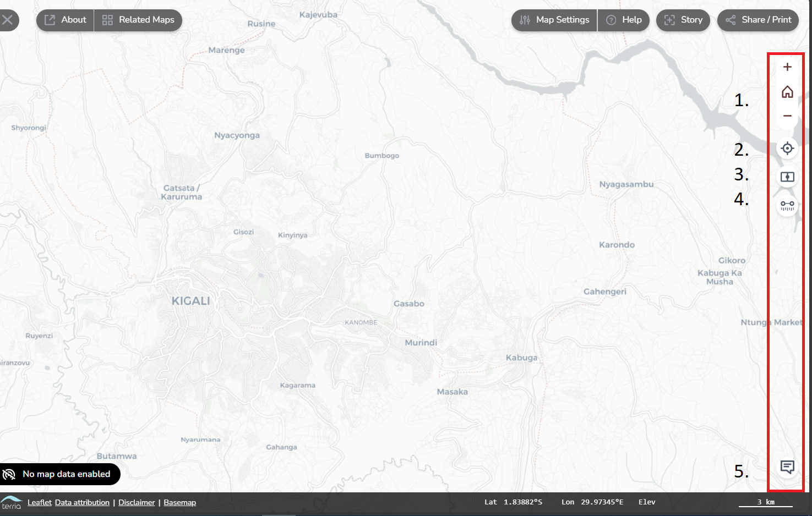The image size is (812, 516).
Task: Open the feedback chat icon
Action: 787,467
